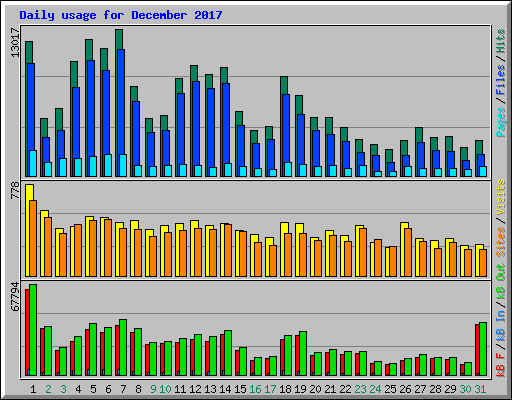Click day 31 on the x-axis
The width and height of the screenshot is (512, 400).
(480, 389)
